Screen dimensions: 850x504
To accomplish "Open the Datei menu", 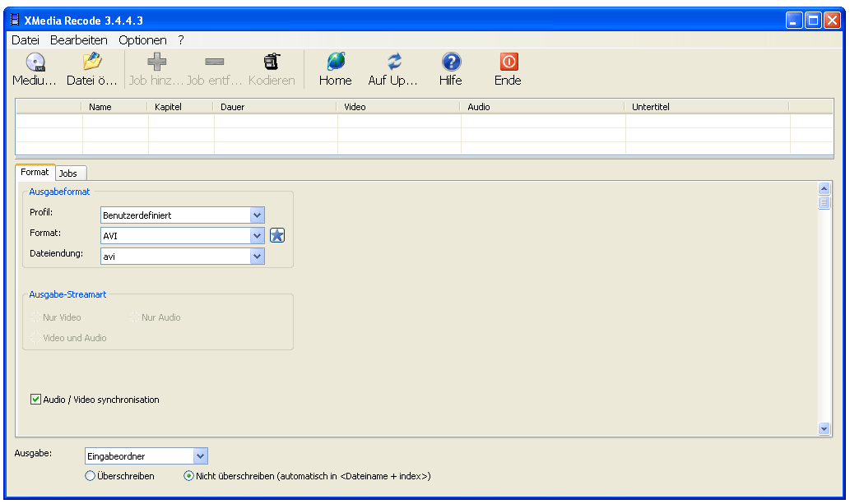I will coord(26,40).
